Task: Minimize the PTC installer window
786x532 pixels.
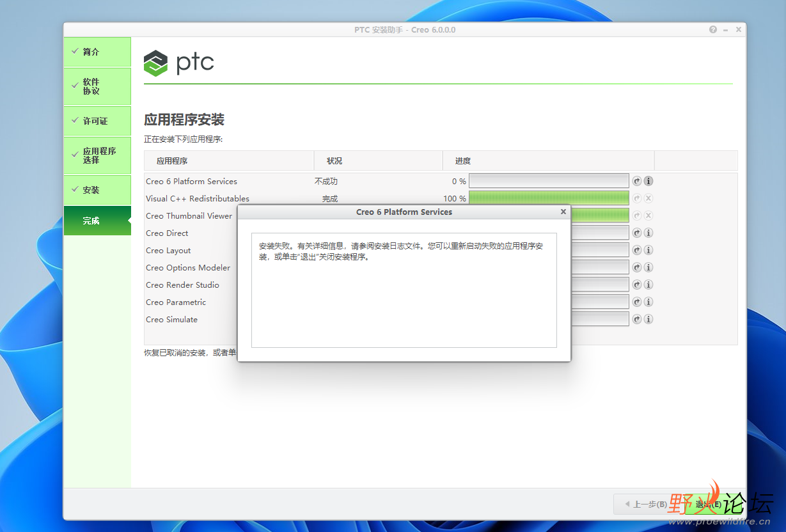Action: 726,29
